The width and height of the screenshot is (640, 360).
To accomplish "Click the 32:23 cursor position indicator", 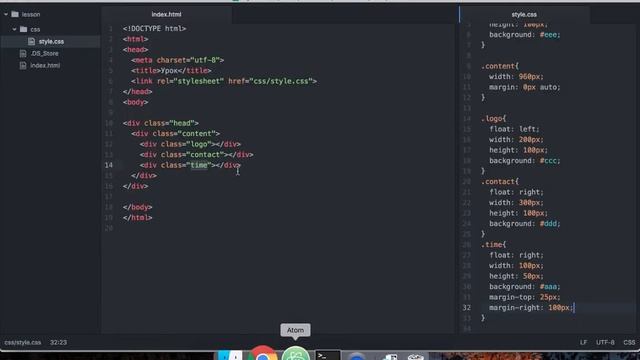I will click(x=58, y=342).
